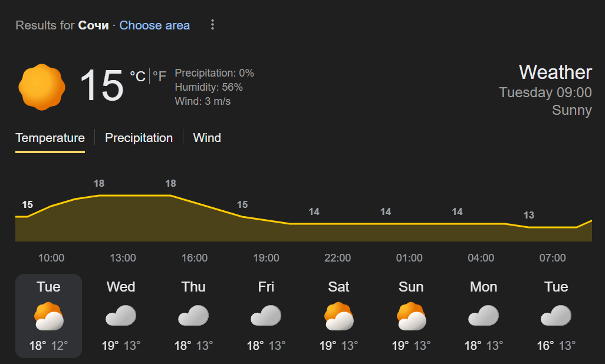Screen dimensions: 605x364
Task: Select Wednesday's cloudy forecast icon
Action: (121, 316)
